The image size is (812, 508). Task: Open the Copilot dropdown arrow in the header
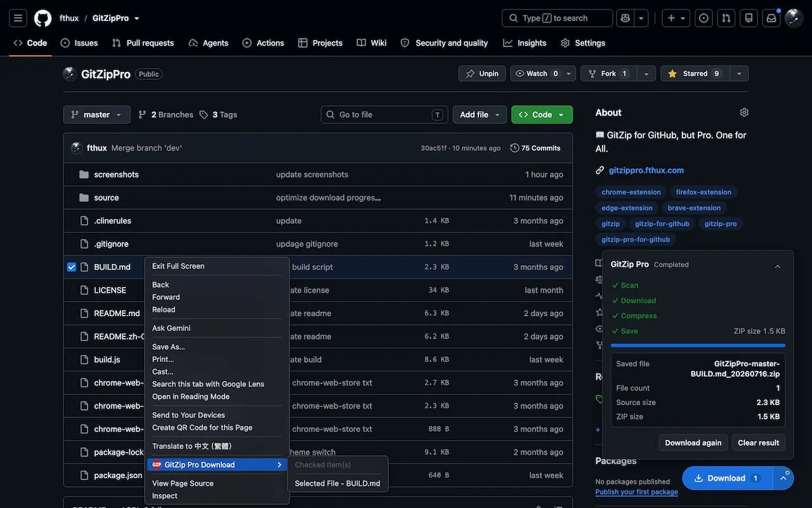(642, 18)
